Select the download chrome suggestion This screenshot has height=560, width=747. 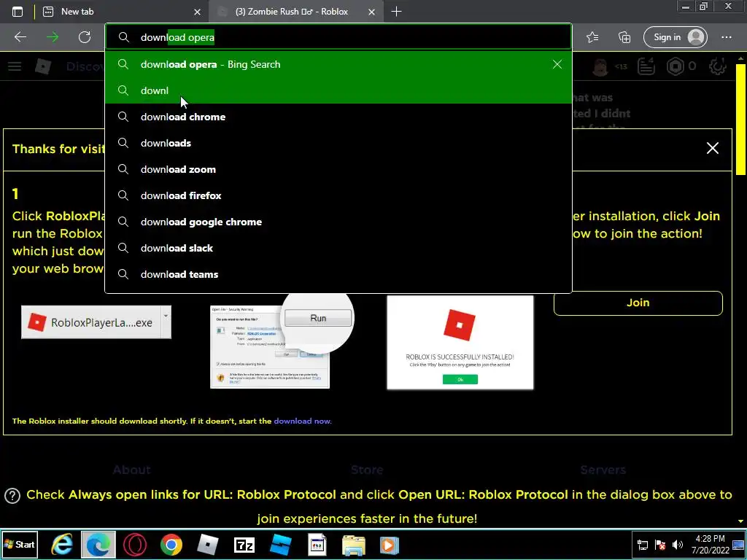coord(338,117)
